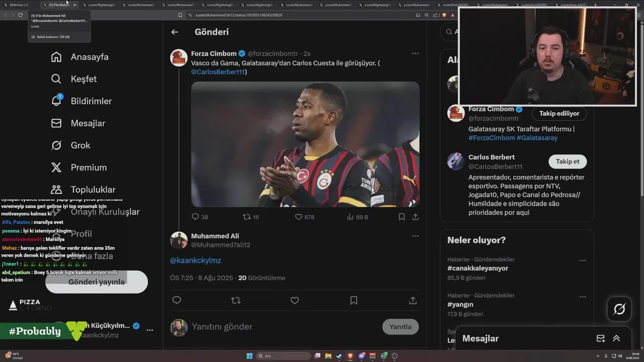The width and height of the screenshot is (644, 362).
Task: Retweet the Forza Cimbom post showing 16
Action: (251, 217)
